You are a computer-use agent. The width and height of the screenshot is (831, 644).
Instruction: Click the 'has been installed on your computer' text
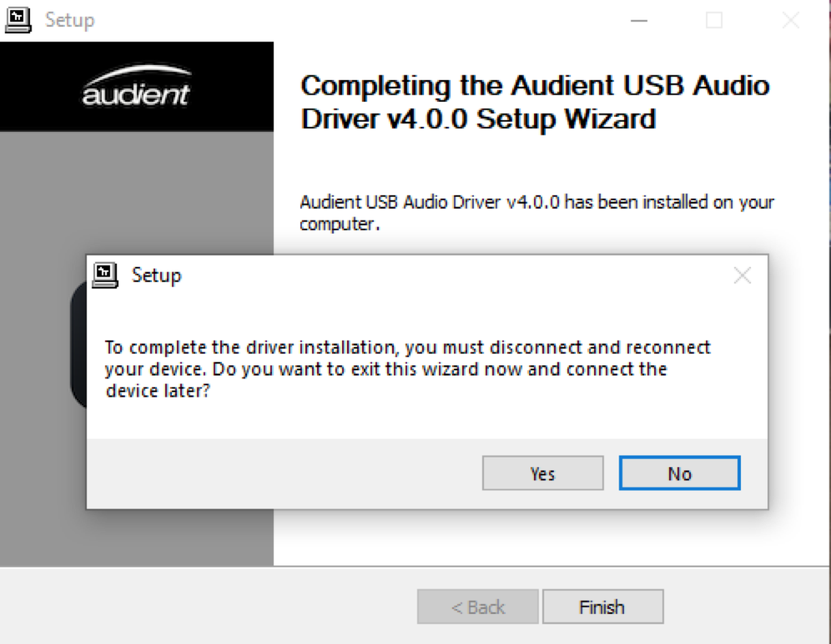coord(537,213)
